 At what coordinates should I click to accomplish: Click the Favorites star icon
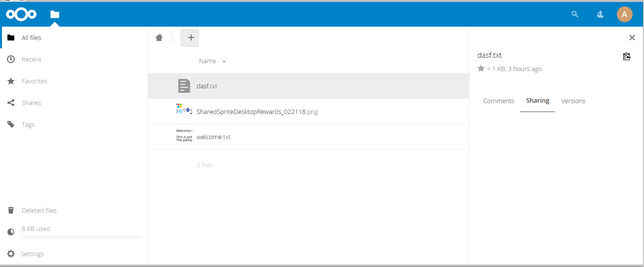[x=11, y=81]
